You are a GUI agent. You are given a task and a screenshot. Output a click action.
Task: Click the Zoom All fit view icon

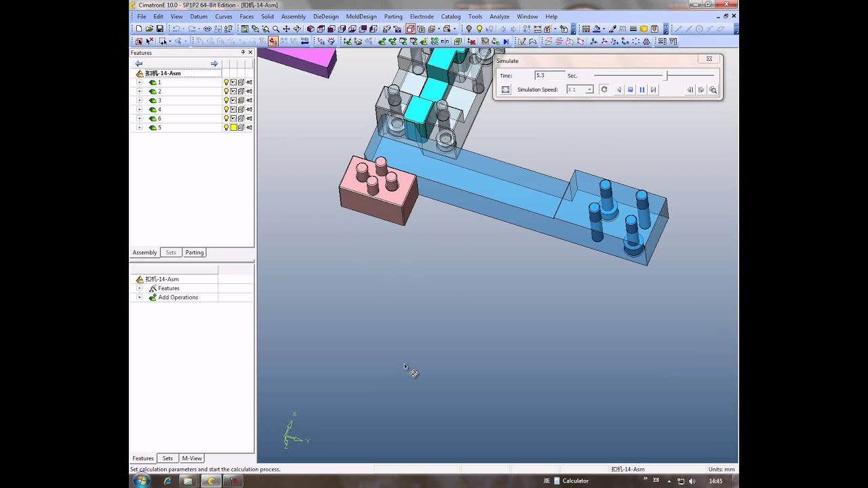click(245, 28)
